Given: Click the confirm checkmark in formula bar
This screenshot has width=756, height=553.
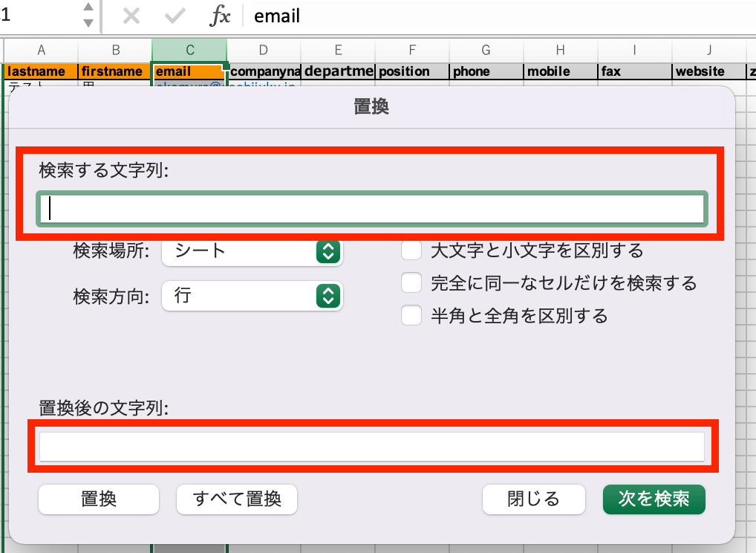Looking at the screenshot, I should point(175,16).
